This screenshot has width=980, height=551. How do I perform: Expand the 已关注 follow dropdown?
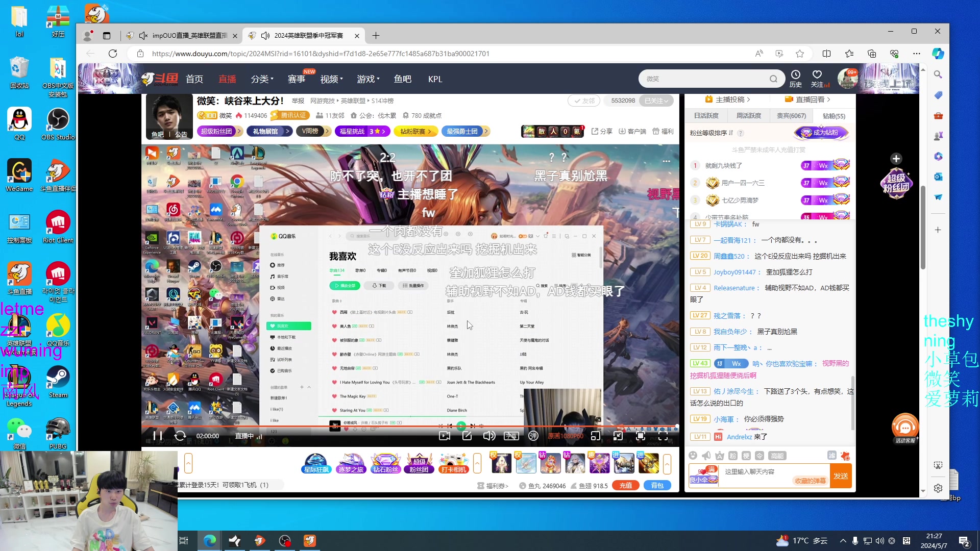pyautogui.click(x=656, y=101)
